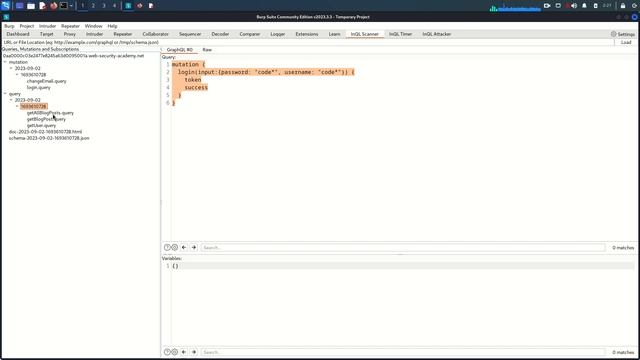The image size is (640, 360).
Task: Open the Project menu
Action: coord(27,26)
